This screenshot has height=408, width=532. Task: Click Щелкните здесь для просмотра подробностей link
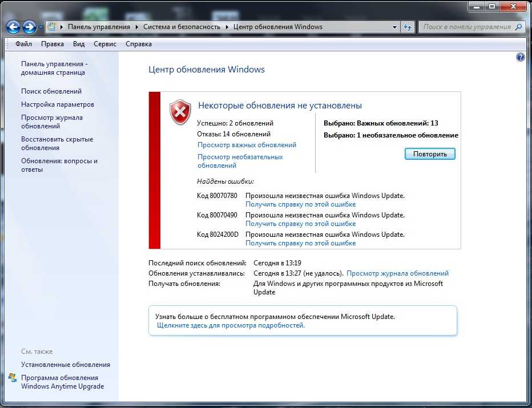[x=231, y=326]
